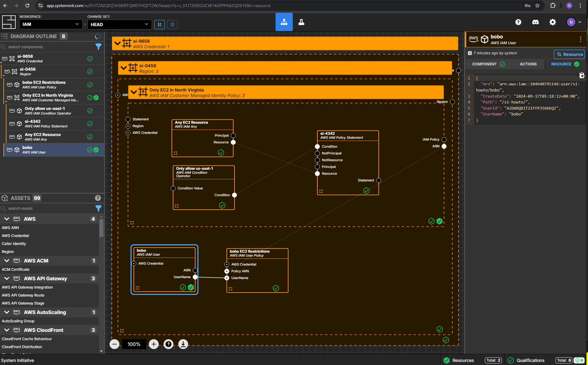The image size is (588, 365).
Task: Download the diagram image
Action: coord(183,344)
